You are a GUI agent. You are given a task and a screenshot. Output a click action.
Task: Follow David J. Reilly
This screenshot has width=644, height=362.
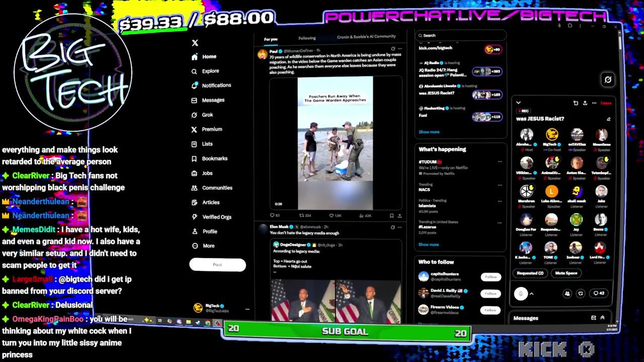pyautogui.click(x=491, y=293)
